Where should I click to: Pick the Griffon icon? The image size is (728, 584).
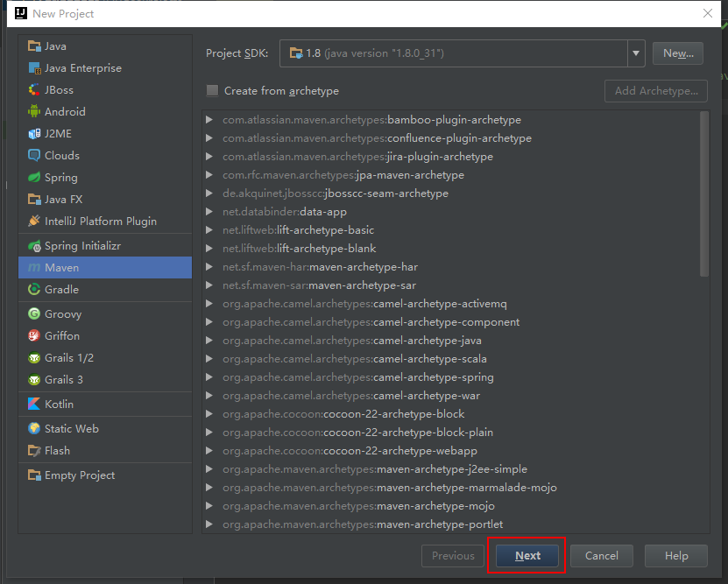(x=34, y=336)
